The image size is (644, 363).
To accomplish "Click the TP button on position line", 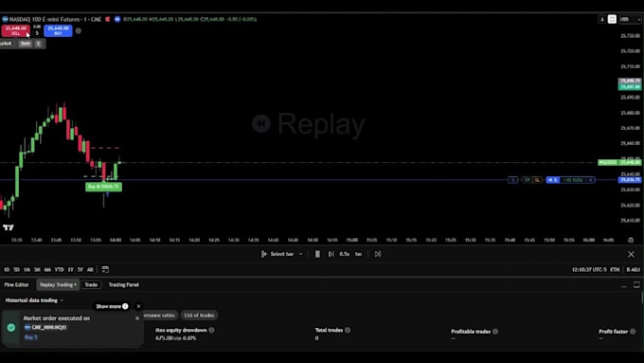I will click(x=527, y=180).
